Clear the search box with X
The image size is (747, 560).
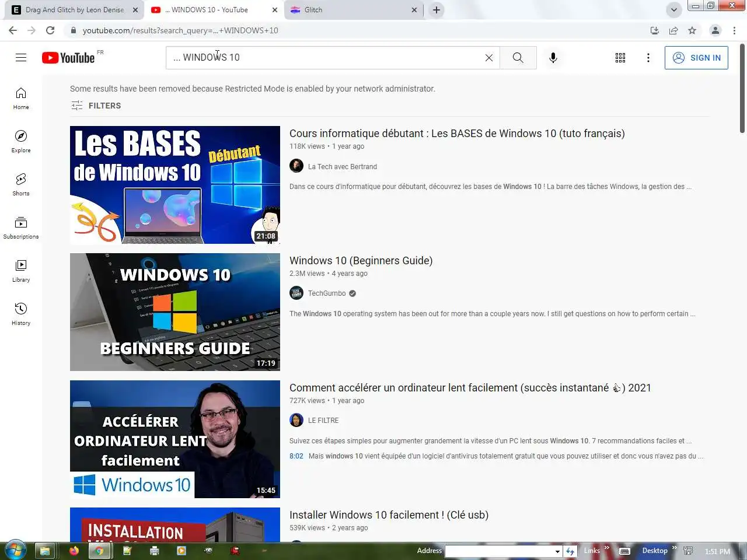point(489,58)
